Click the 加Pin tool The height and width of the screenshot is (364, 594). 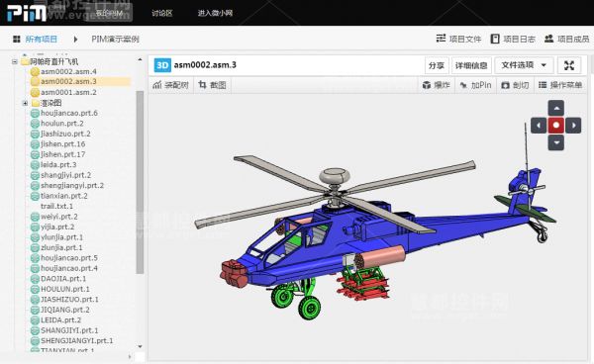475,85
